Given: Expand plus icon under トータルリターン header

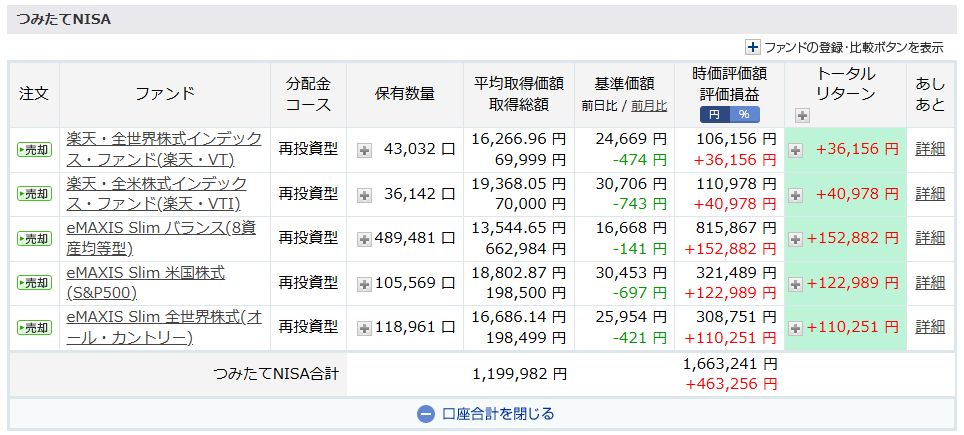Looking at the screenshot, I should pos(802,115).
